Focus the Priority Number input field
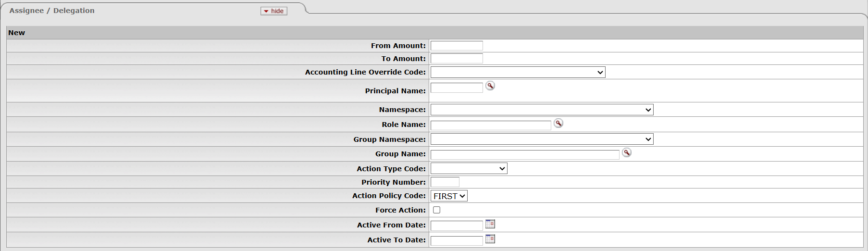Viewport: 868px width, 251px height. [445, 182]
